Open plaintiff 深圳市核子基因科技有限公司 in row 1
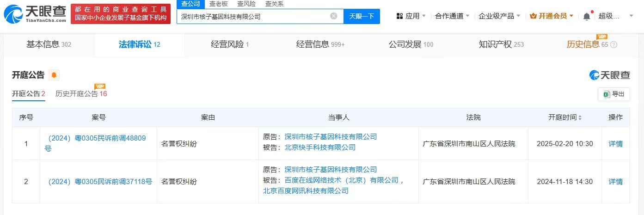Screen dimensions: 644x215 point(331,137)
